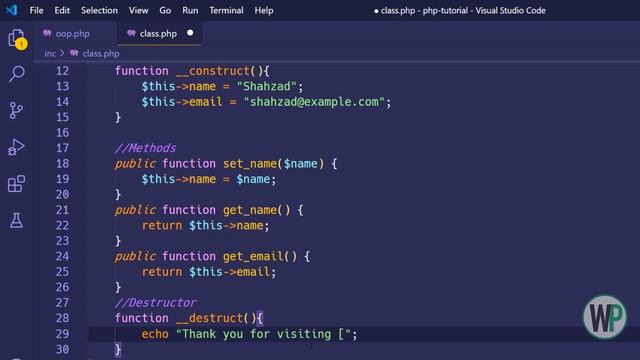This screenshot has width=640, height=360.
Task: Click the get_name function name
Action: [x=250, y=210]
